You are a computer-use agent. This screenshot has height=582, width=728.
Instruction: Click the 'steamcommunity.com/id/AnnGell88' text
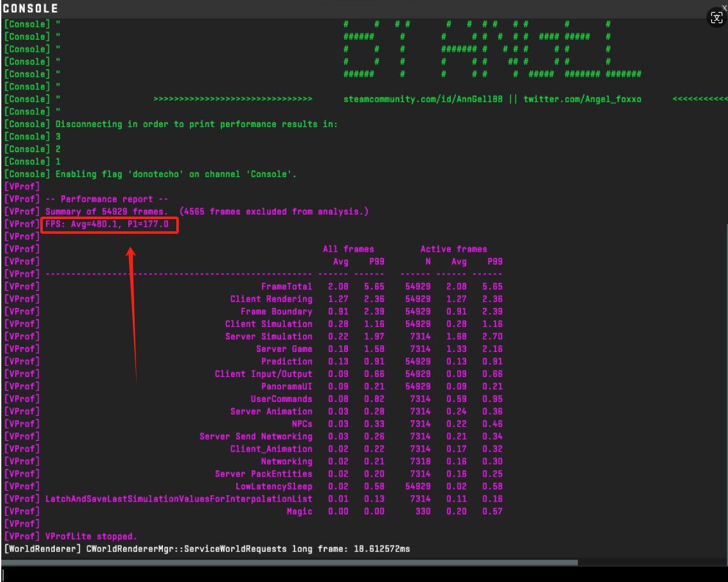coord(423,99)
